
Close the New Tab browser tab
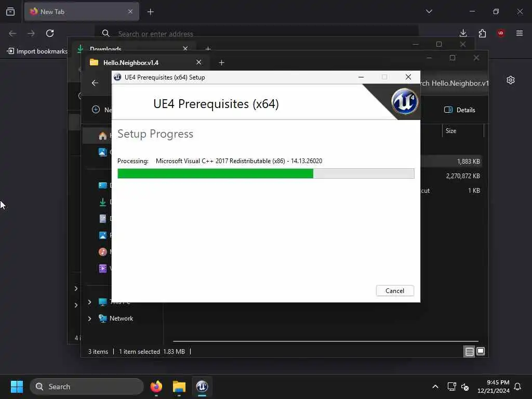click(130, 11)
